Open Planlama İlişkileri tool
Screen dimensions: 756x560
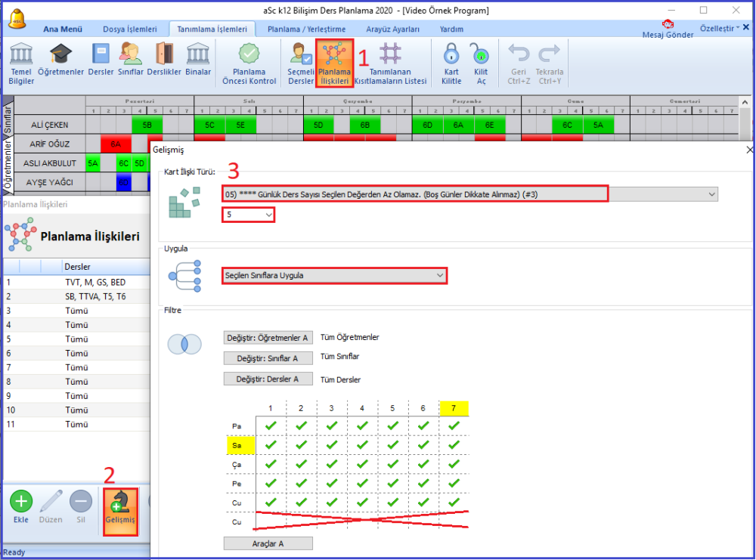pos(335,63)
